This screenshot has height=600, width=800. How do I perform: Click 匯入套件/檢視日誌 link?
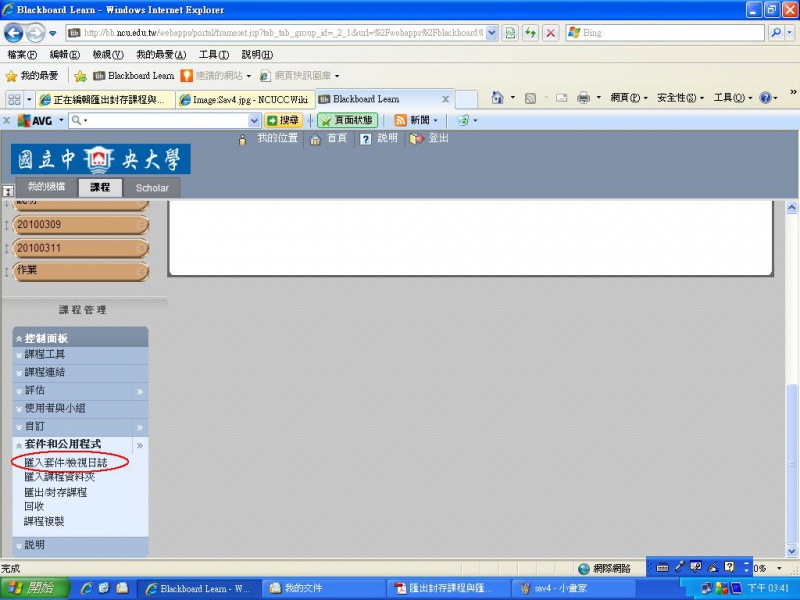click(66, 463)
